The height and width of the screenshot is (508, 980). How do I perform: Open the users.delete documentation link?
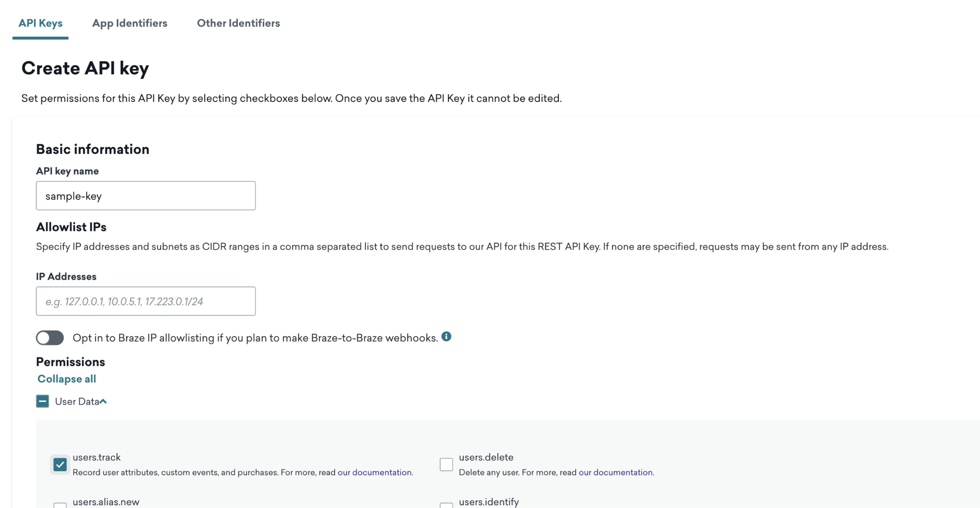click(615, 473)
